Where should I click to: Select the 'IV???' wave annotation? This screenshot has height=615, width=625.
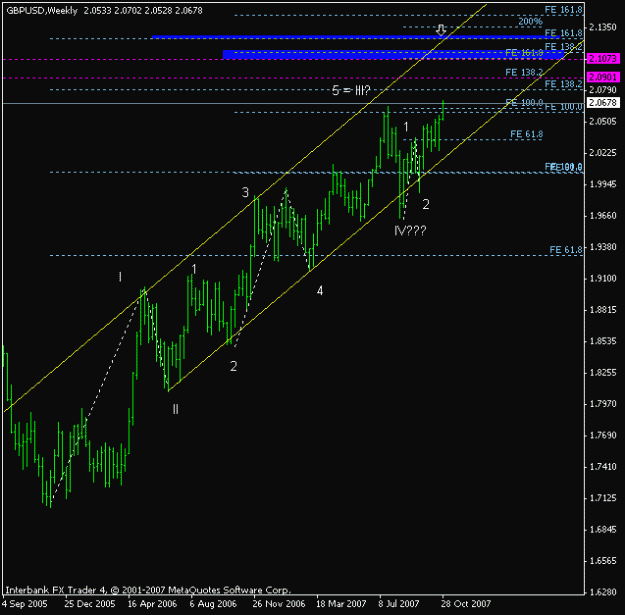(x=410, y=230)
